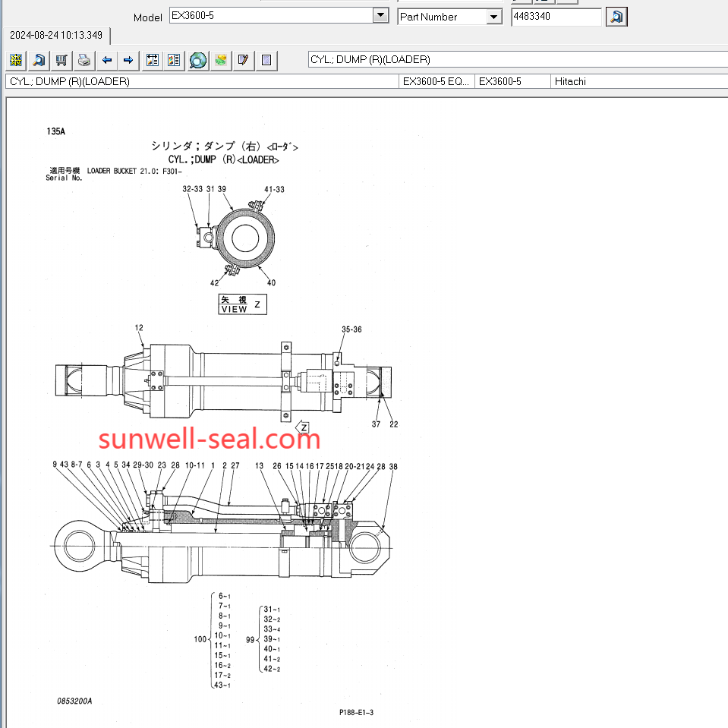
Task: Click the printer icon to print diagram
Action: [x=84, y=60]
